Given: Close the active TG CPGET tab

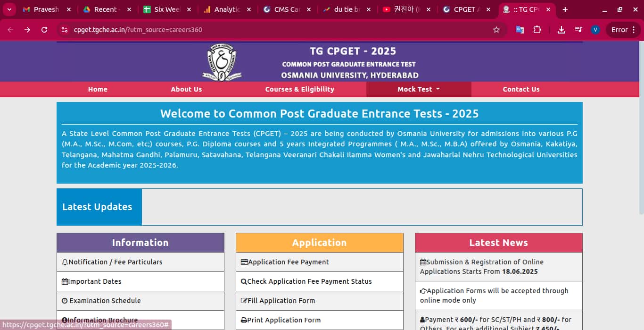Looking at the screenshot, I should tap(548, 9).
